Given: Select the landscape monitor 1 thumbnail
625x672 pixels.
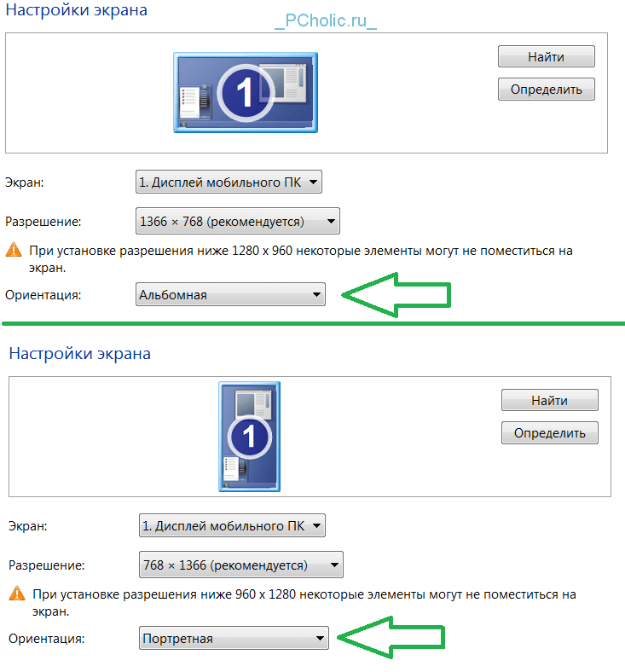Looking at the screenshot, I should click(x=246, y=93).
